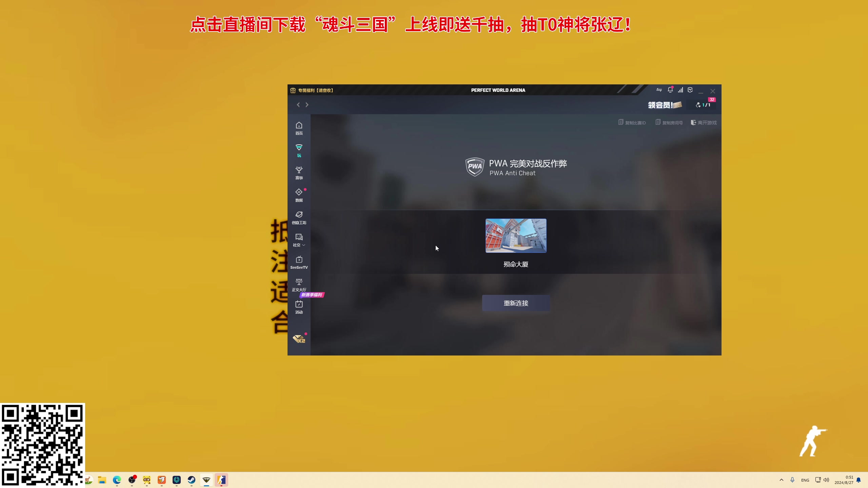Image resolution: width=868 pixels, height=488 pixels.
Task: Open Microsoft Edge from the taskbar
Action: pos(117,480)
